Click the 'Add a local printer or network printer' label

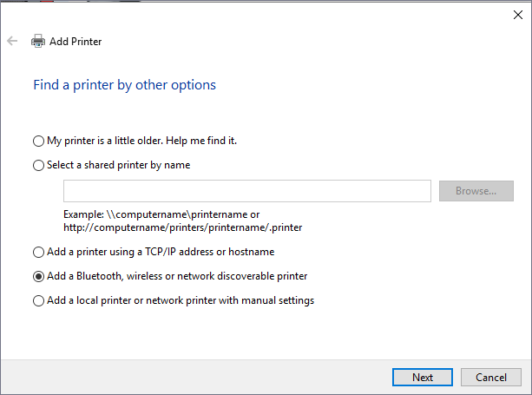[x=181, y=301]
